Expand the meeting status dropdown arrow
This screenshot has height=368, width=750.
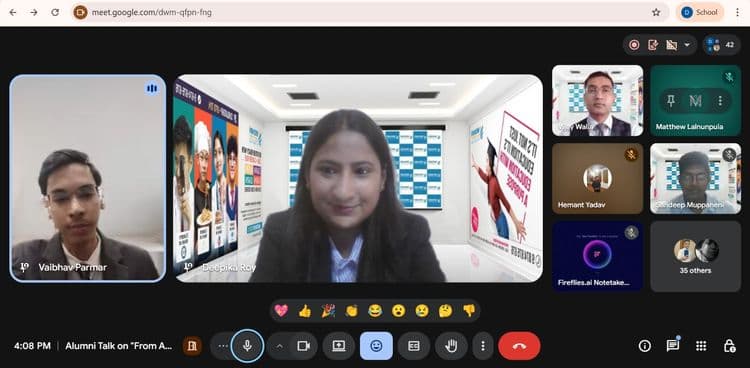pos(687,45)
